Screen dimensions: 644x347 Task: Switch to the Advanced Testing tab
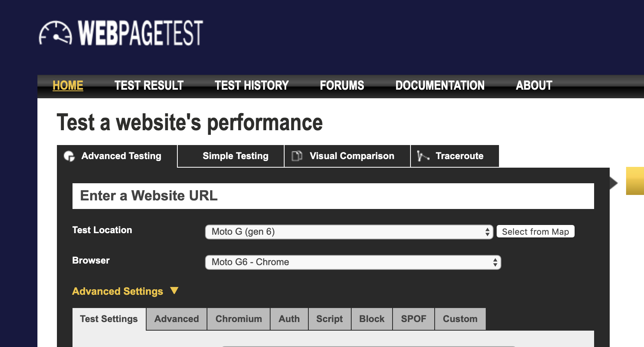coord(117,156)
